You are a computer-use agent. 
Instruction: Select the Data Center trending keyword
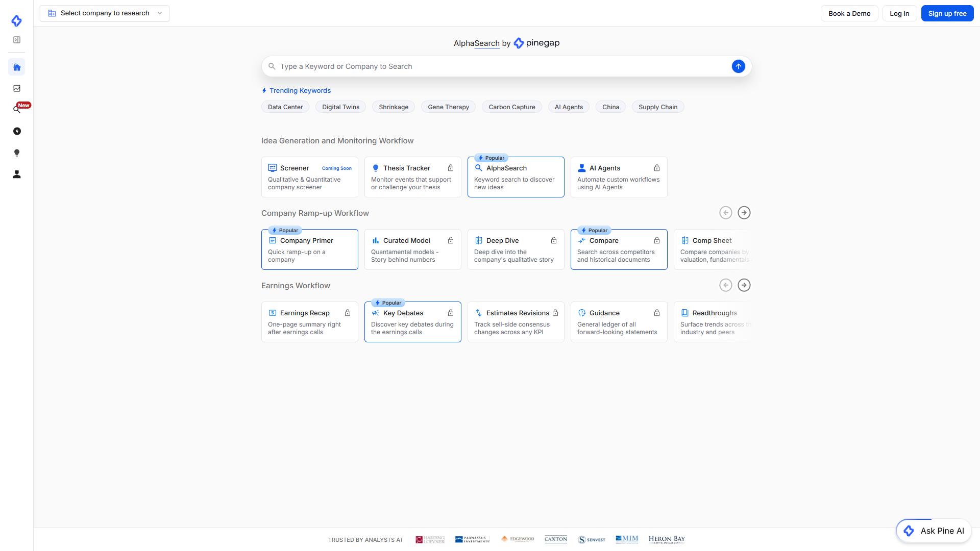[285, 107]
